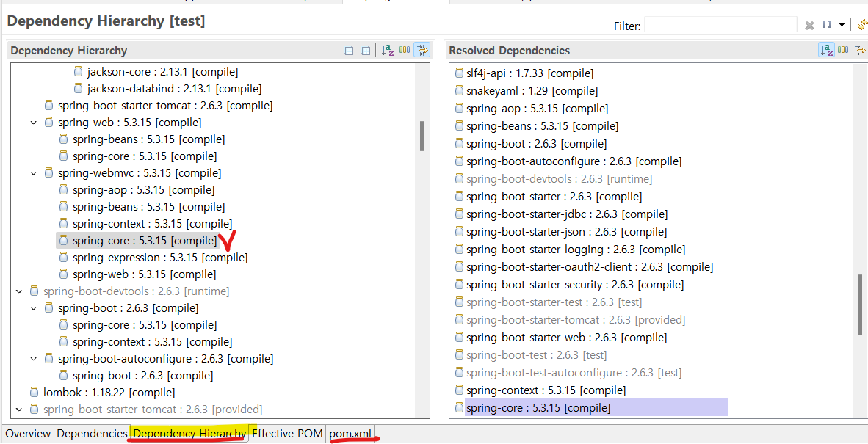Image resolution: width=868 pixels, height=444 pixels.
Task: Collapse all nodes in Dependency Hierarchy panel
Action: click(x=349, y=51)
